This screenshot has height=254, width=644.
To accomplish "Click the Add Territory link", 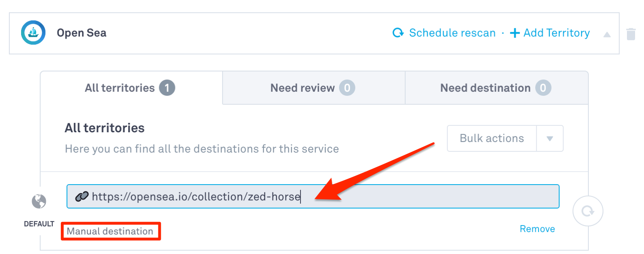I will 556,33.
